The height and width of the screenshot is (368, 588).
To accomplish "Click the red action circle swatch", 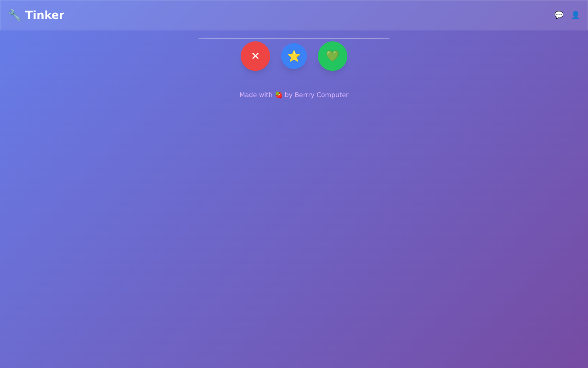I will click(x=255, y=56).
